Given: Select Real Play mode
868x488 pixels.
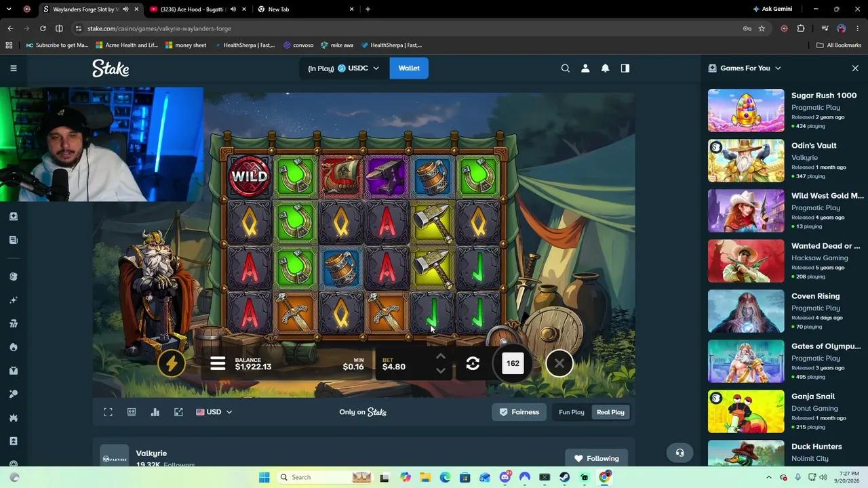Looking at the screenshot, I should 610,412.
